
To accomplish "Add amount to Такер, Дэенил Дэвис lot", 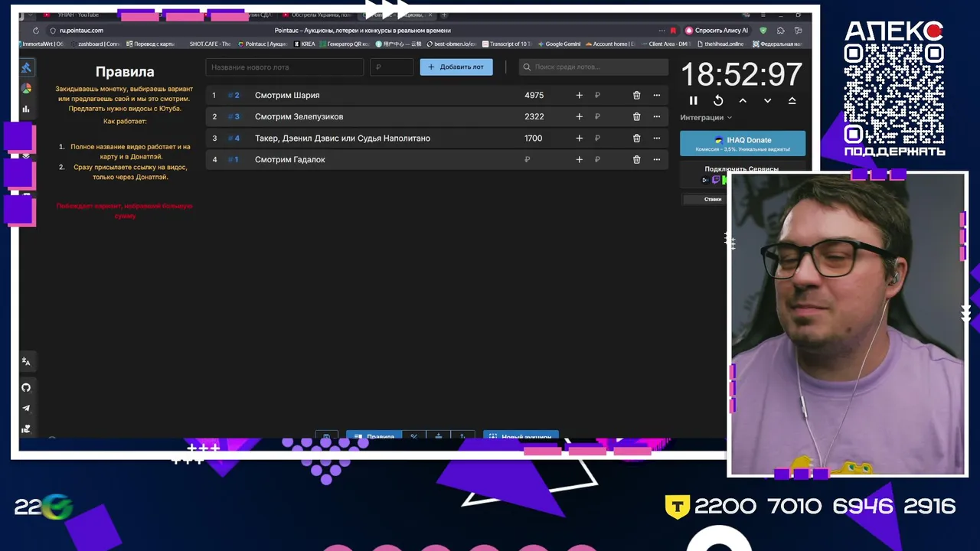I will 579,139.
